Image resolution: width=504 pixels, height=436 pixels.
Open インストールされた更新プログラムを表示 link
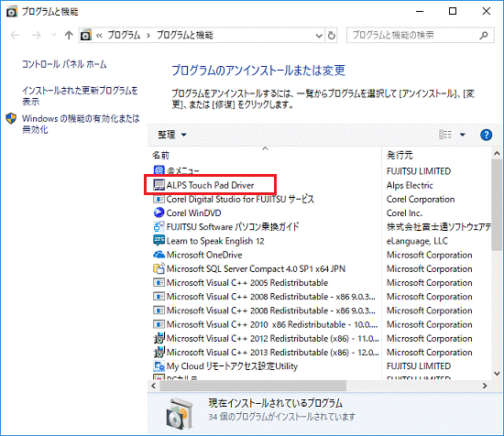pyautogui.click(x=80, y=96)
